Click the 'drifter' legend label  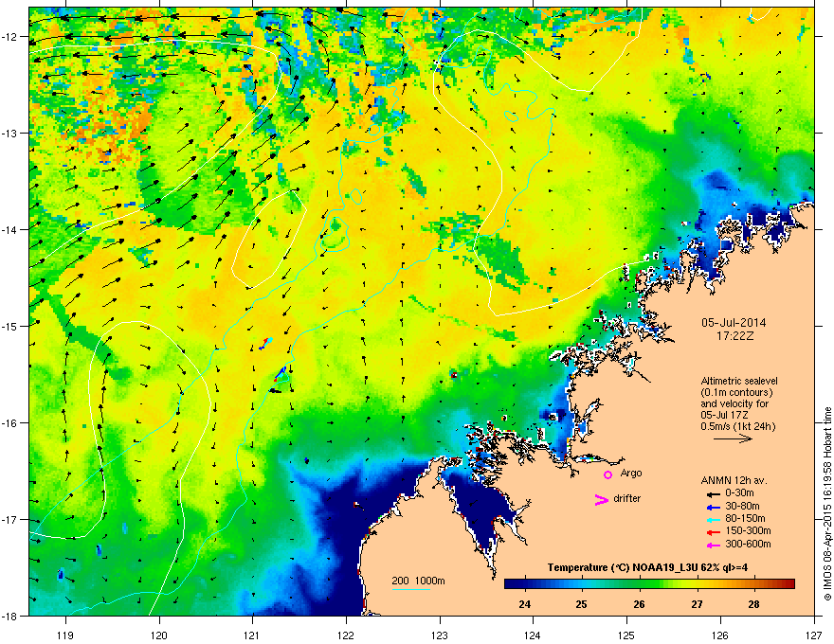[x=627, y=498]
